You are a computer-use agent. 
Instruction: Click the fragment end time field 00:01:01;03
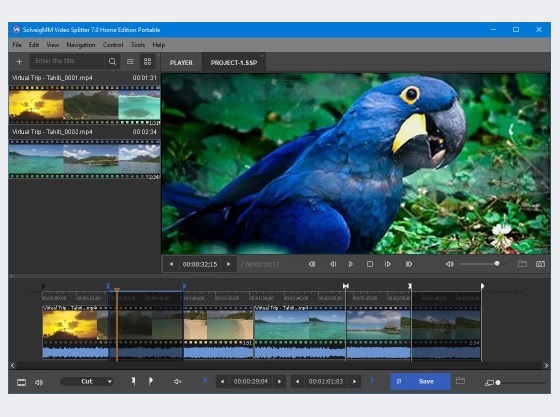pos(326,382)
